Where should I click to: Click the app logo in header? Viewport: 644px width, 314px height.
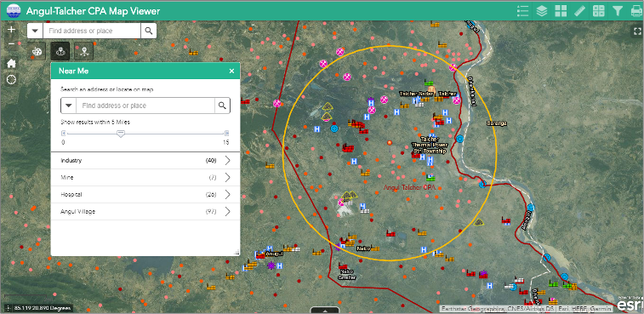tap(14, 11)
